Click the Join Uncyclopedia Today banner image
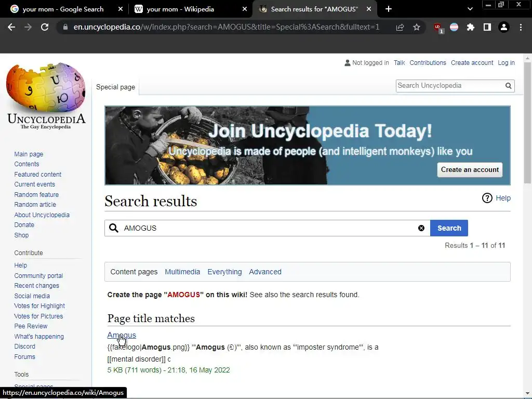The height and width of the screenshot is (399, 532). (308, 145)
